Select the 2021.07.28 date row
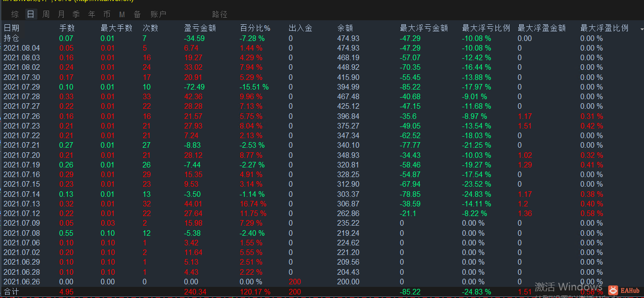This screenshot has width=644, height=298. click(x=322, y=97)
